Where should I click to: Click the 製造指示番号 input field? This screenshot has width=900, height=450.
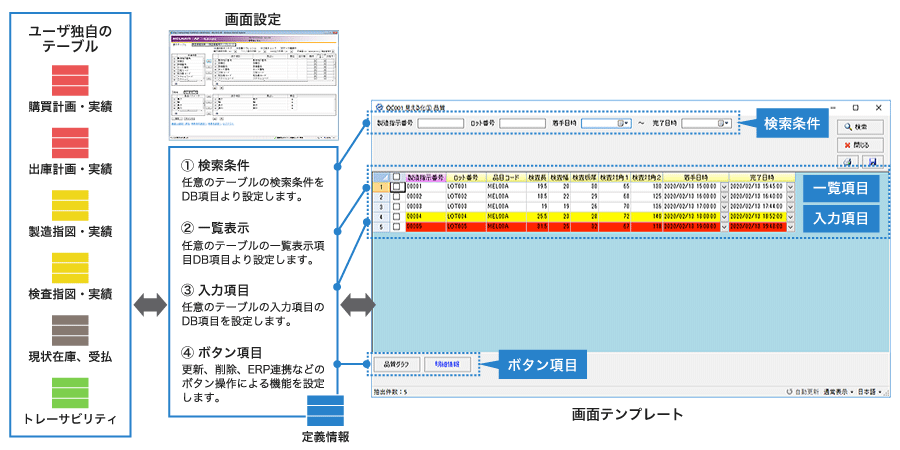click(x=440, y=123)
